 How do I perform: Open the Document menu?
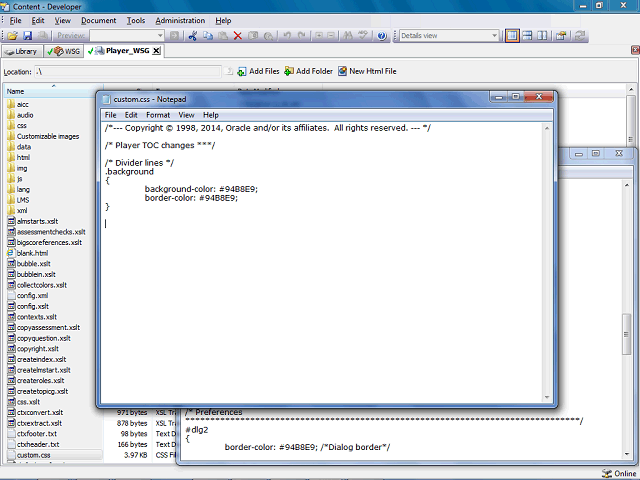tap(98, 20)
